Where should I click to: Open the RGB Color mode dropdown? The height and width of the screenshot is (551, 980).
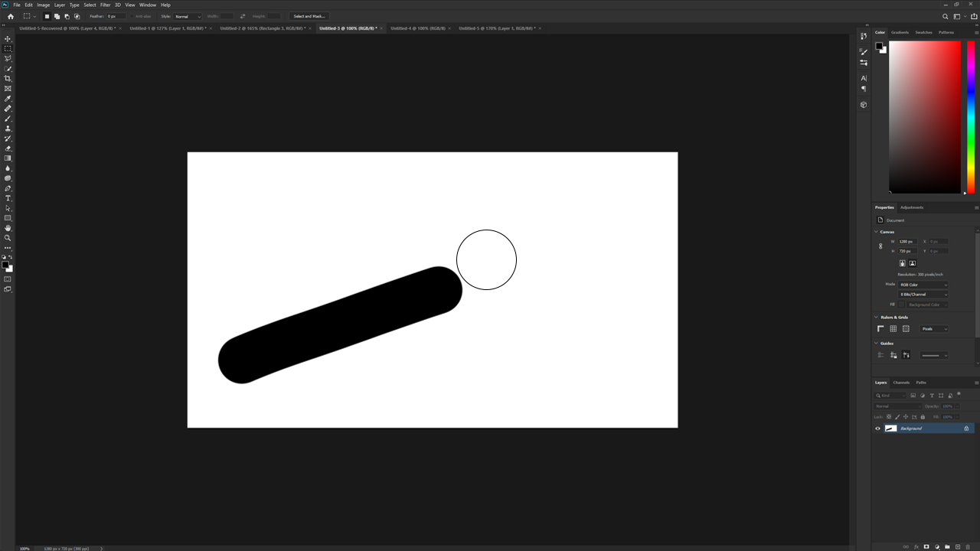tap(923, 285)
